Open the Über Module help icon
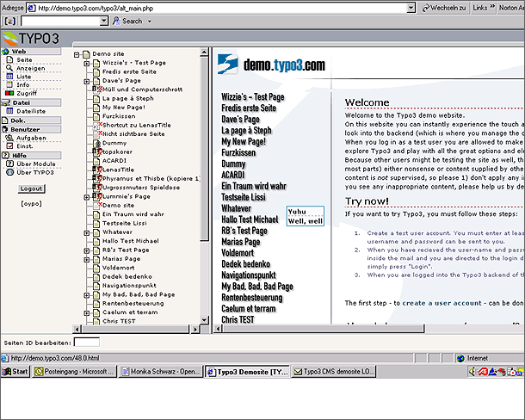Screen dimensions: 525x420 (x=9, y=164)
